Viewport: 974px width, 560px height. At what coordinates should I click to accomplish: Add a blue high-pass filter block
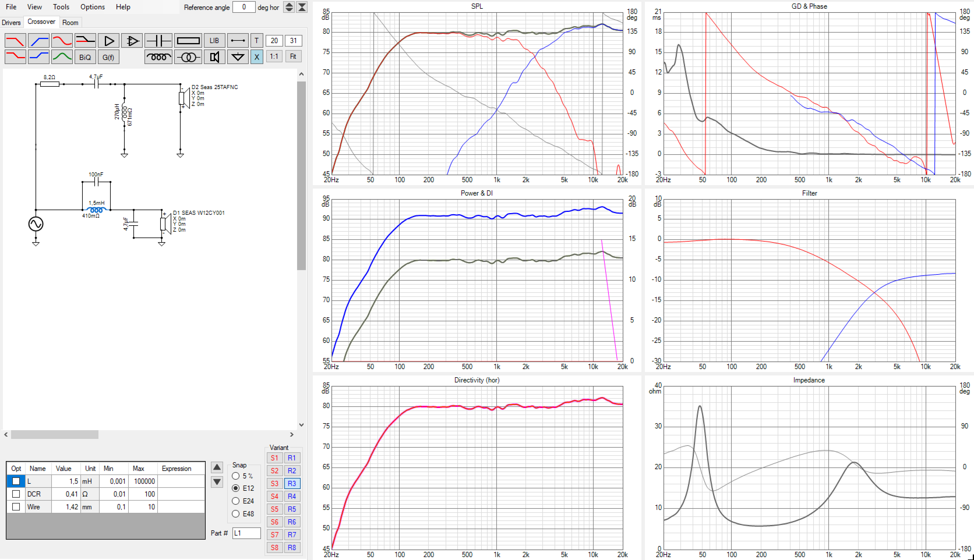pyautogui.click(x=39, y=40)
